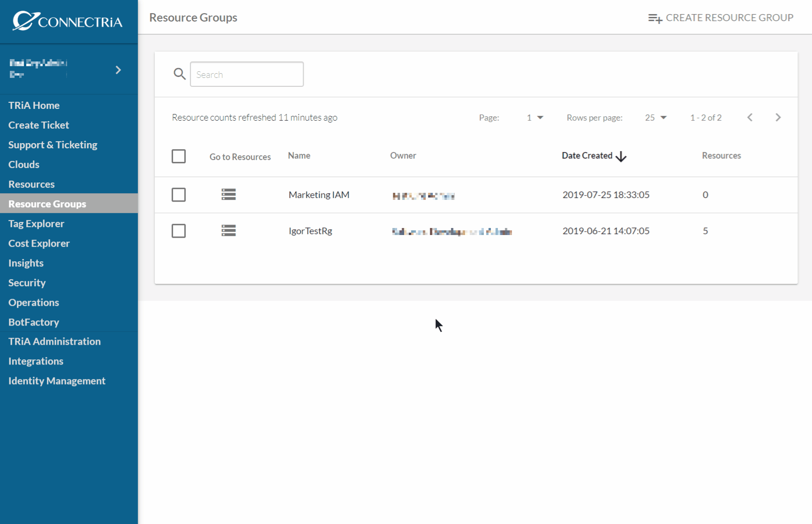Click the Create Resource Group button
The image size is (812, 524).
[x=721, y=18]
